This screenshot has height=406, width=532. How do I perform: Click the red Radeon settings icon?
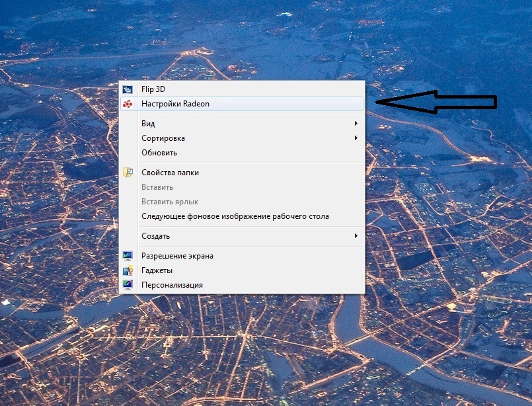128,104
